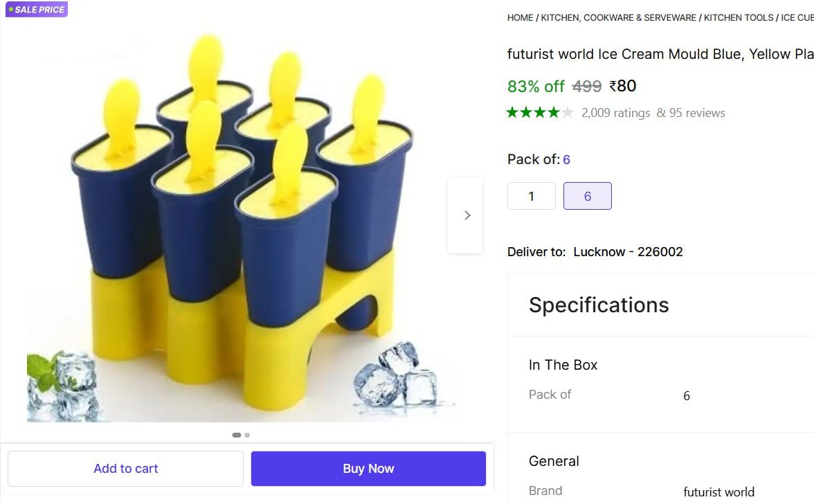Image resolution: width=814 pixels, height=504 pixels.
Task: Click the green star rating icons
Action: pos(540,113)
